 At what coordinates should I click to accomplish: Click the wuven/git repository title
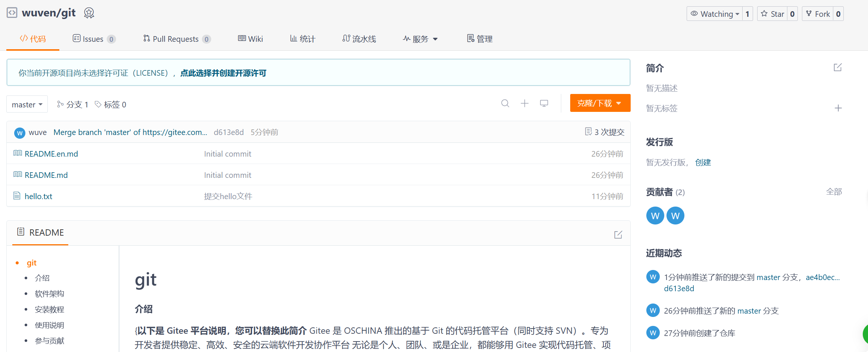(x=49, y=13)
